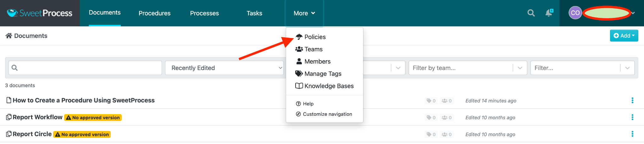Go to the Tasks tab
The image size is (644, 144).
[x=254, y=13]
